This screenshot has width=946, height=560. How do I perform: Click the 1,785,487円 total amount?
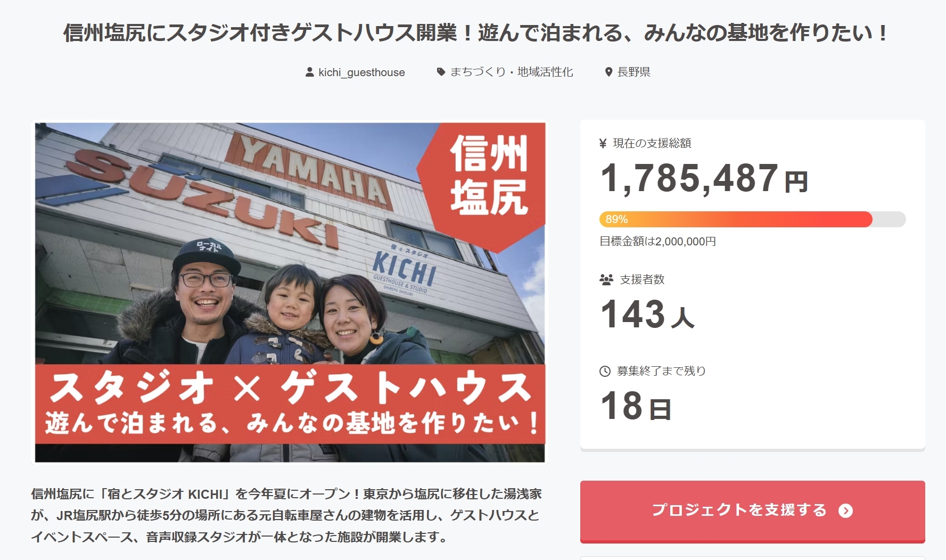point(704,178)
